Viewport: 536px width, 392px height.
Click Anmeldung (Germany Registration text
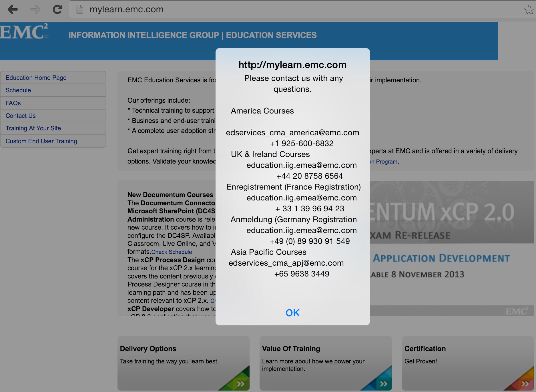[294, 220]
